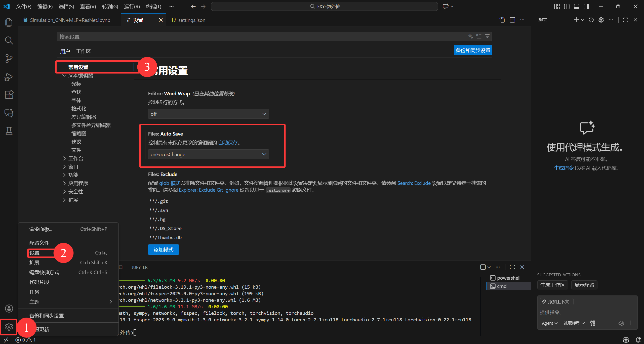
Task: Open the Source Control view
Action: [x=9, y=59]
